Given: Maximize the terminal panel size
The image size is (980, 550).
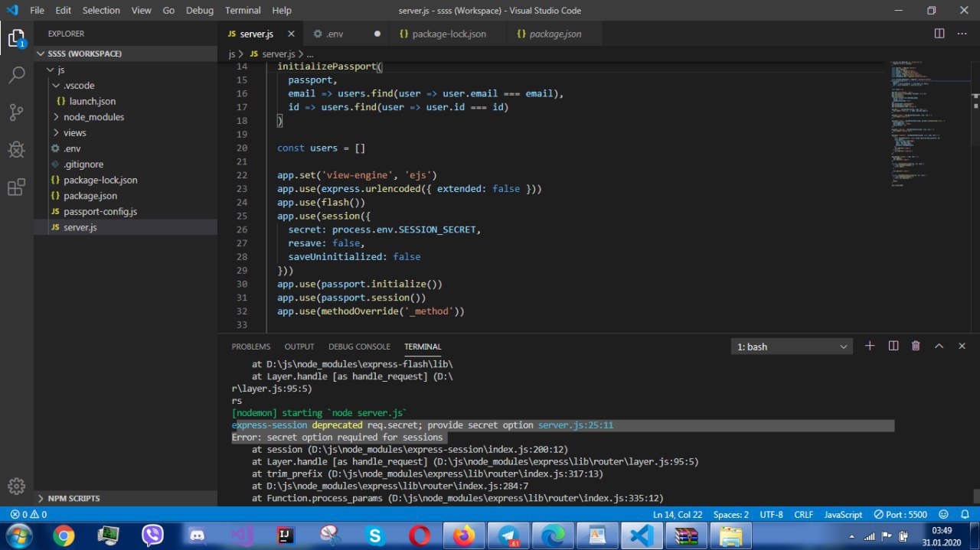Looking at the screenshot, I should tap(939, 346).
